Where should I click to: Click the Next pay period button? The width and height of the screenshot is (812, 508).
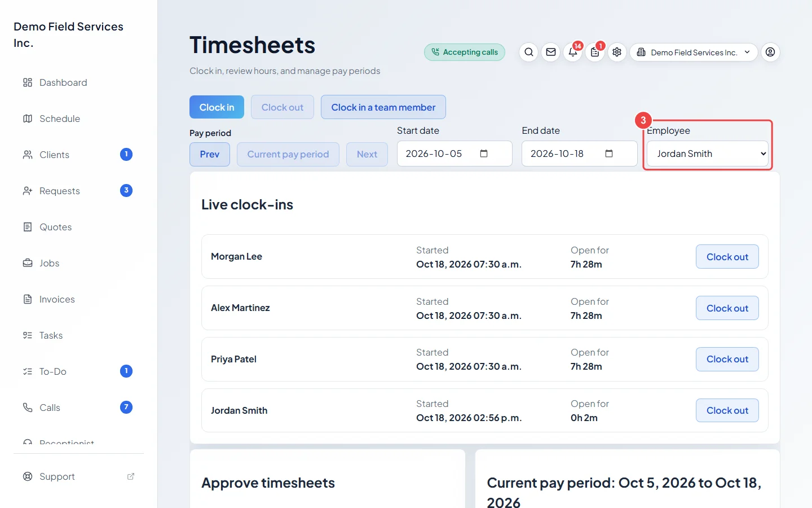coord(367,154)
